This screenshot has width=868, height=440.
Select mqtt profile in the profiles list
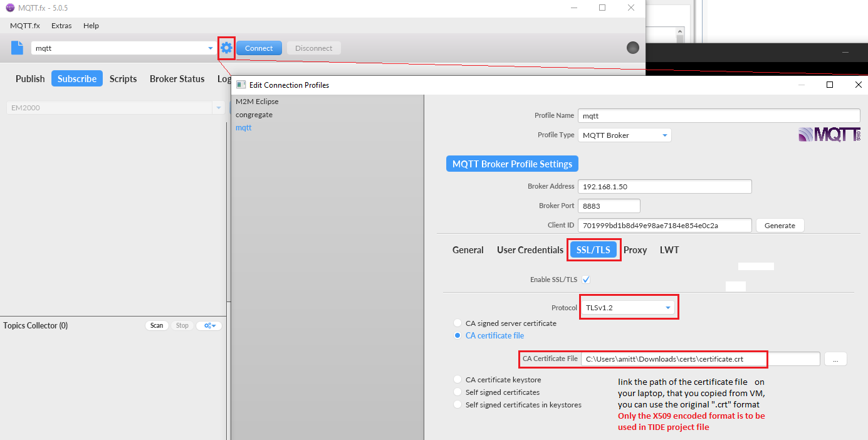[243, 128]
